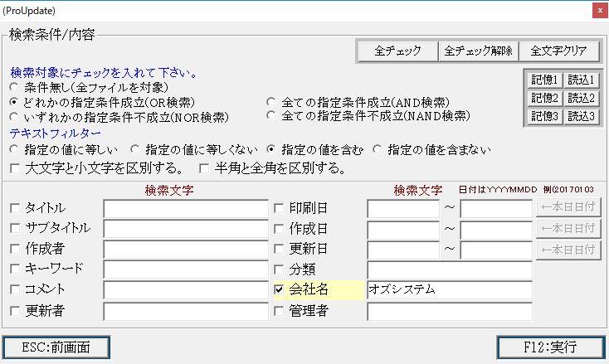Focus the 更新者 search text field
Viewport: 609px width, 364px height.
(x=186, y=312)
